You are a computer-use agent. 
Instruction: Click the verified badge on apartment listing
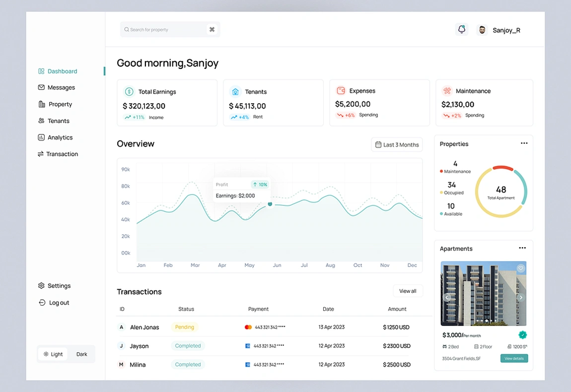pos(522,335)
